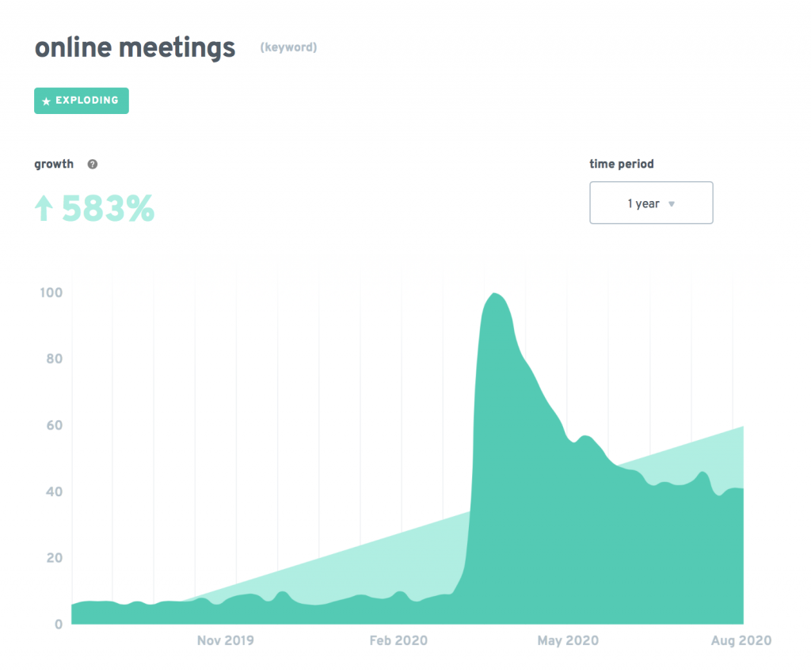Open the 1 year time period dropdown
Screen dimensions: 811x672
(651, 203)
